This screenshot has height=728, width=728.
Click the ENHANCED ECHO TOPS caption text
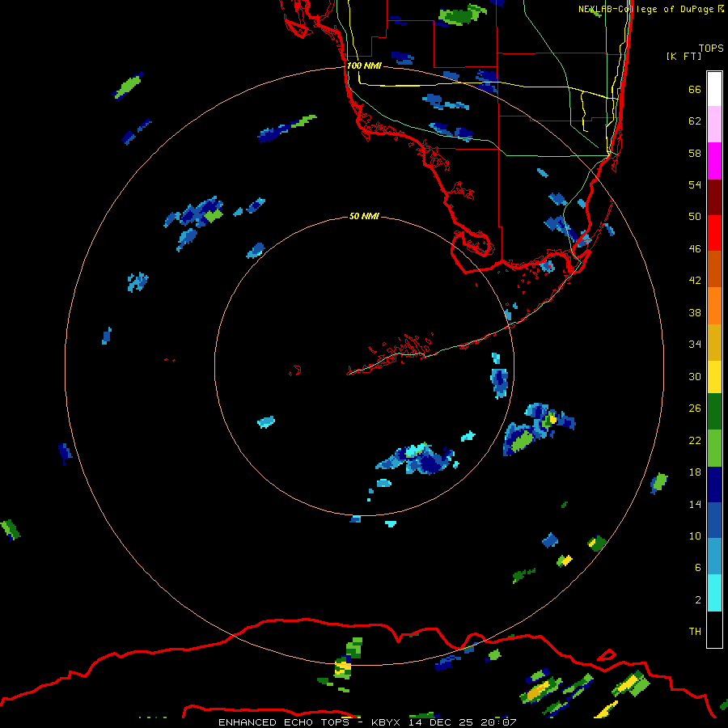284,722
